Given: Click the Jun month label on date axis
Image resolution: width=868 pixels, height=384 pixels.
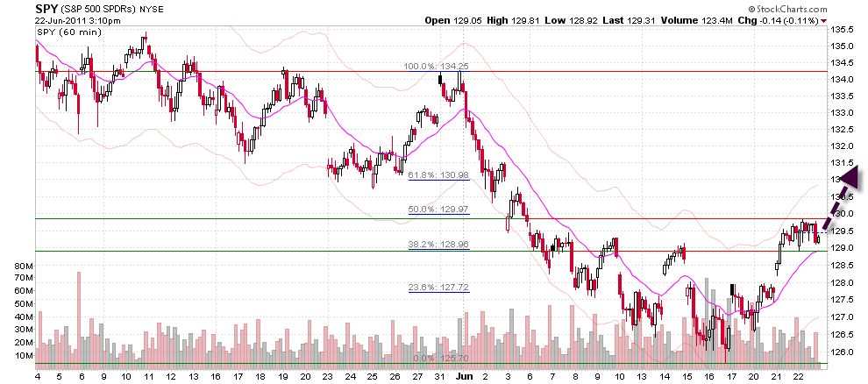Looking at the screenshot, I should pyautogui.click(x=463, y=376).
